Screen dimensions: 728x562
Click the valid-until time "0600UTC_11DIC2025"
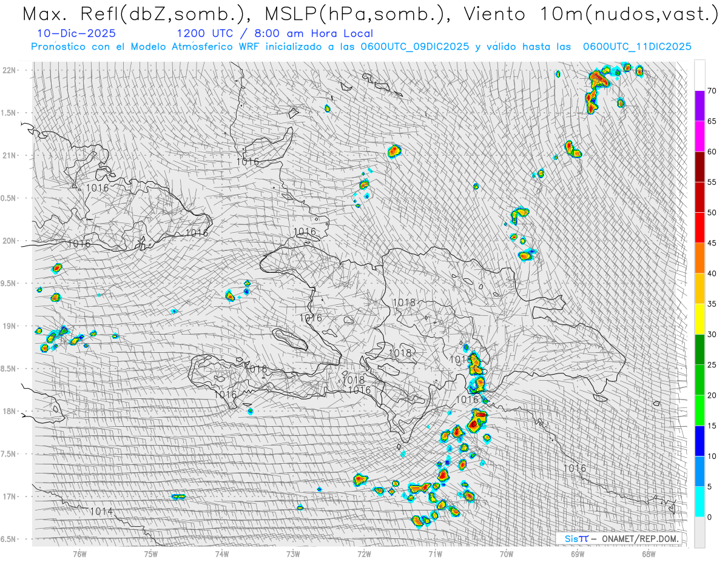(637, 47)
